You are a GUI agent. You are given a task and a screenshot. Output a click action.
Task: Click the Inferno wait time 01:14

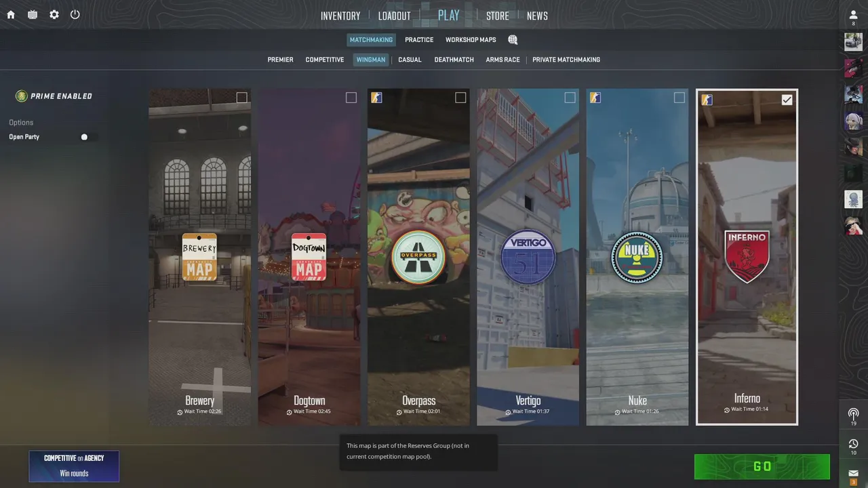click(x=747, y=409)
